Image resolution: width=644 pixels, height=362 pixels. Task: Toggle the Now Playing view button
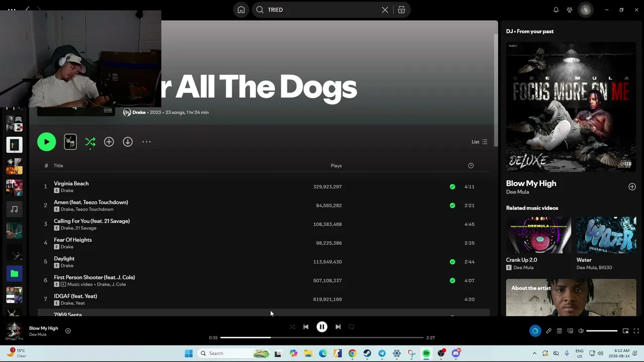(535, 331)
